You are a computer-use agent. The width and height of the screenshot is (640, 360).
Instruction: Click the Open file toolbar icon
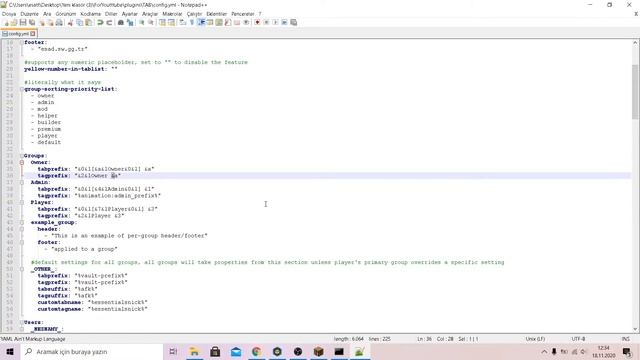click(14, 22)
